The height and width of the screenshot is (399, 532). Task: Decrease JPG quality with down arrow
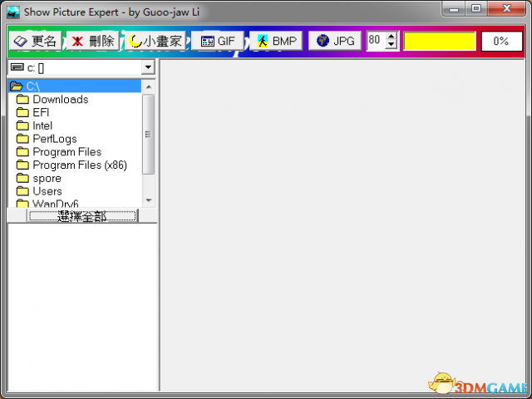(x=392, y=44)
